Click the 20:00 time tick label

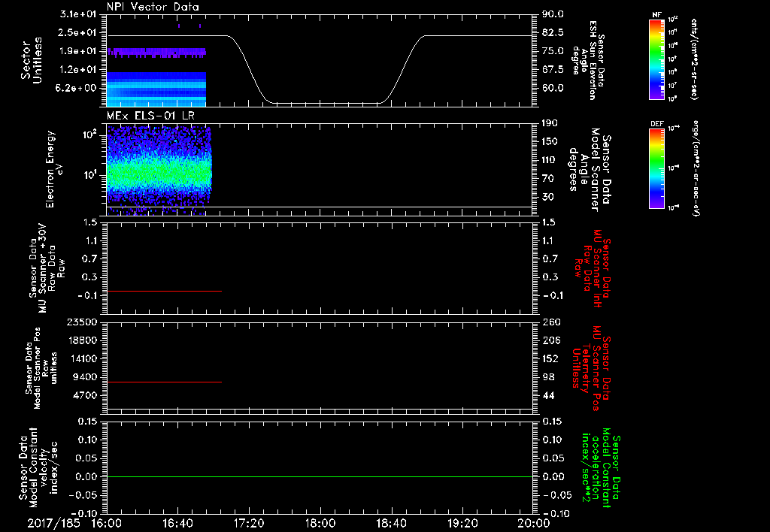(x=534, y=523)
